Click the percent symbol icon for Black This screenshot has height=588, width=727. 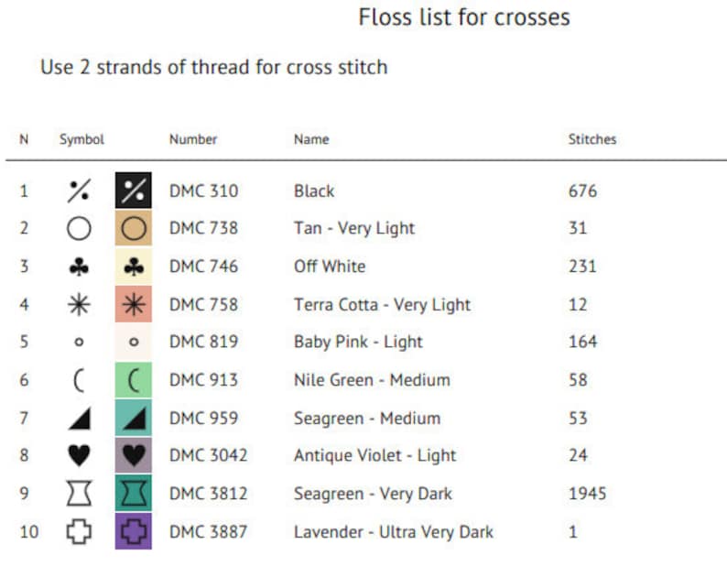pyautogui.click(x=79, y=191)
